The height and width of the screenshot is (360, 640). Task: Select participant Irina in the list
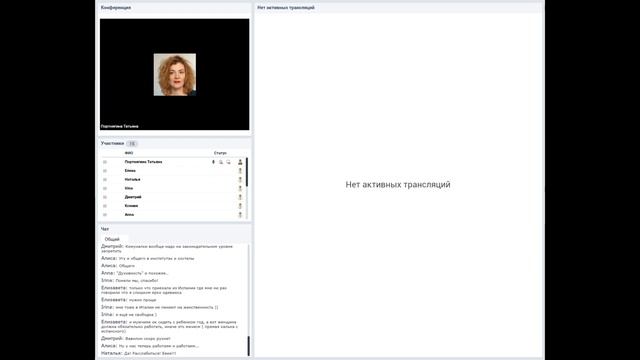tap(129, 188)
